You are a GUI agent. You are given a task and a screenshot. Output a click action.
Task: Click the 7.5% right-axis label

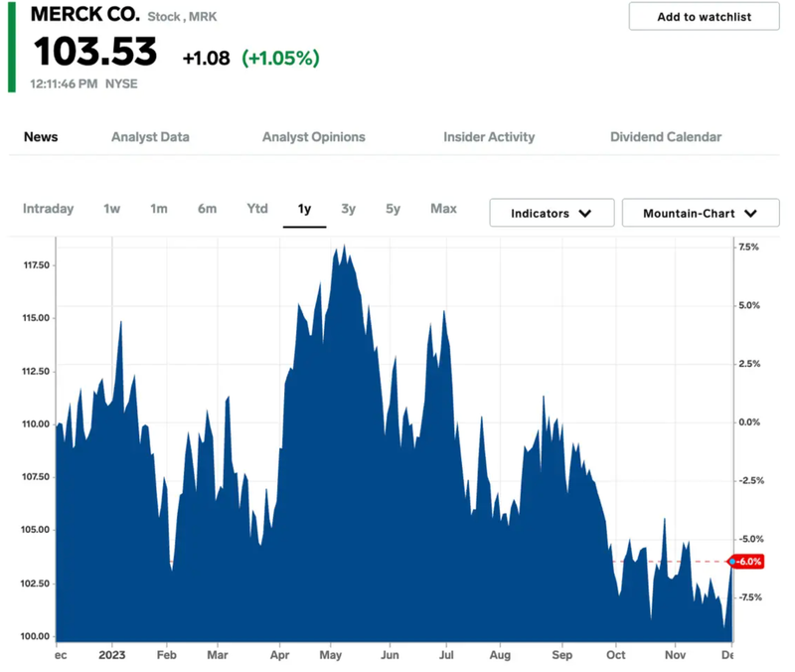click(x=749, y=247)
